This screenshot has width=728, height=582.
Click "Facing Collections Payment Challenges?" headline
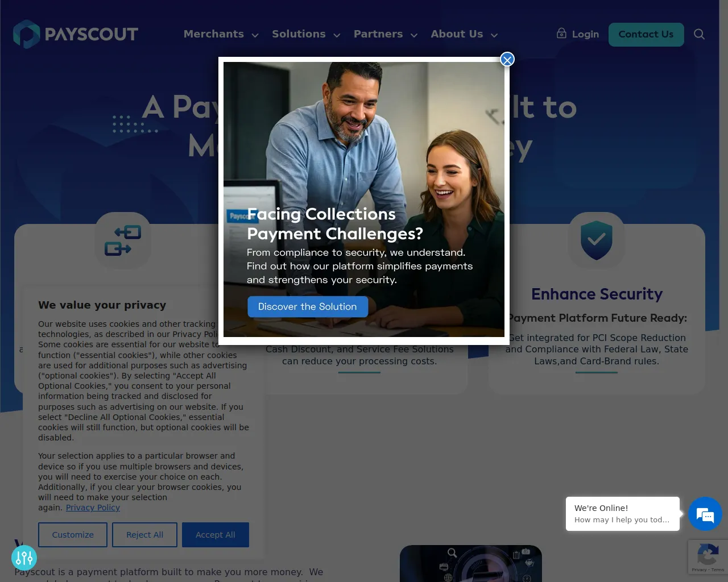click(335, 224)
